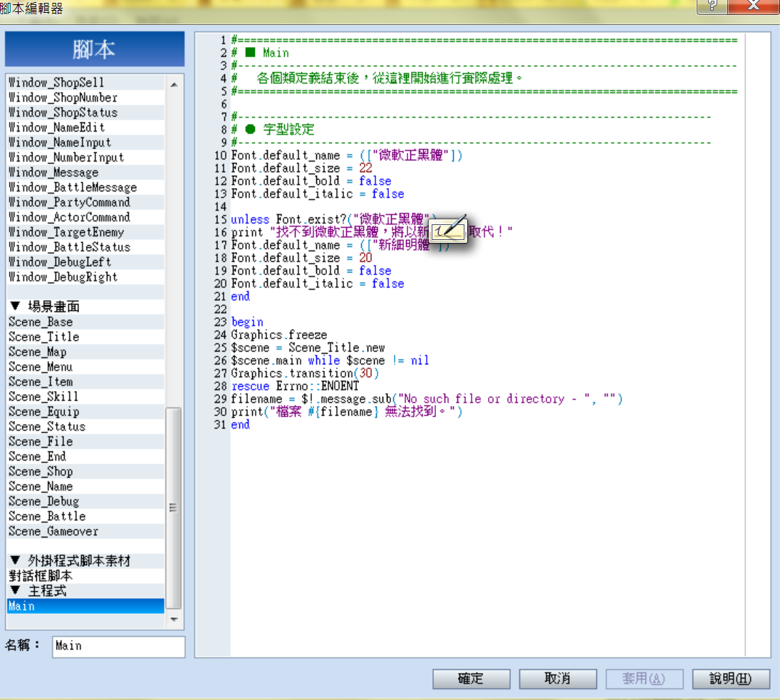Image resolution: width=780 pixels, height=700 pixels.
Task: Choose Scene_Equip from the list
Action: tap(85, 412)
